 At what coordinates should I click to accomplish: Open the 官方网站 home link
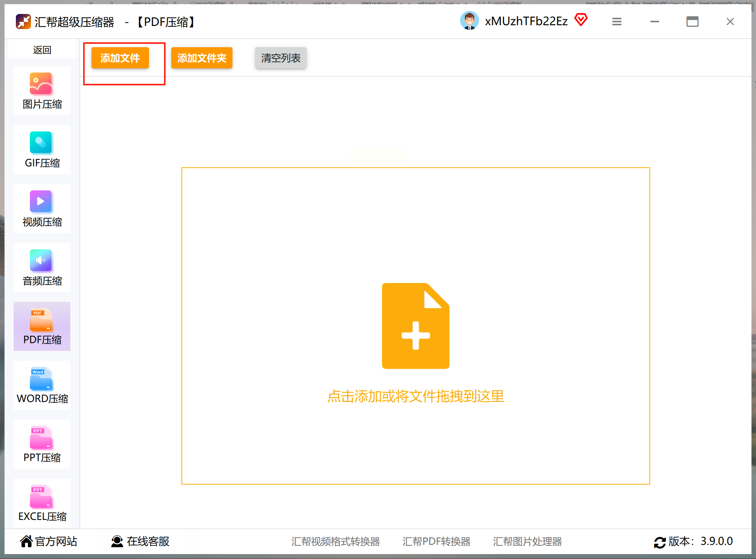click(48, 541)
